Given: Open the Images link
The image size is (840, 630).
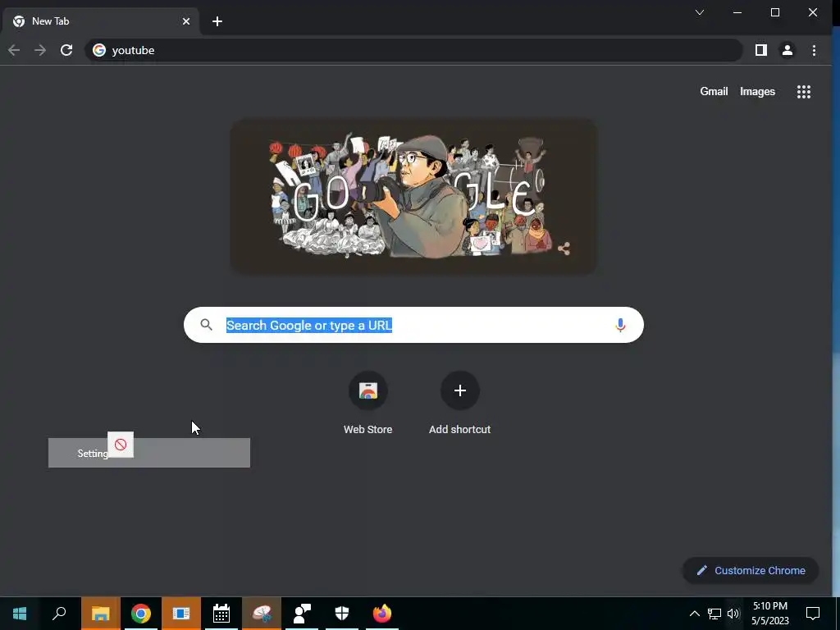Looking at the screenshot, I should [757, 92].
